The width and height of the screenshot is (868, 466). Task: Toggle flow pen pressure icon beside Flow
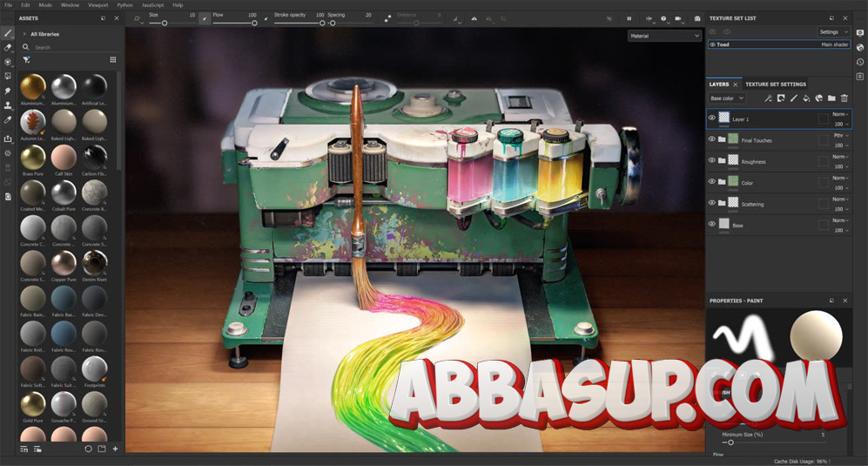coord(266,18)
